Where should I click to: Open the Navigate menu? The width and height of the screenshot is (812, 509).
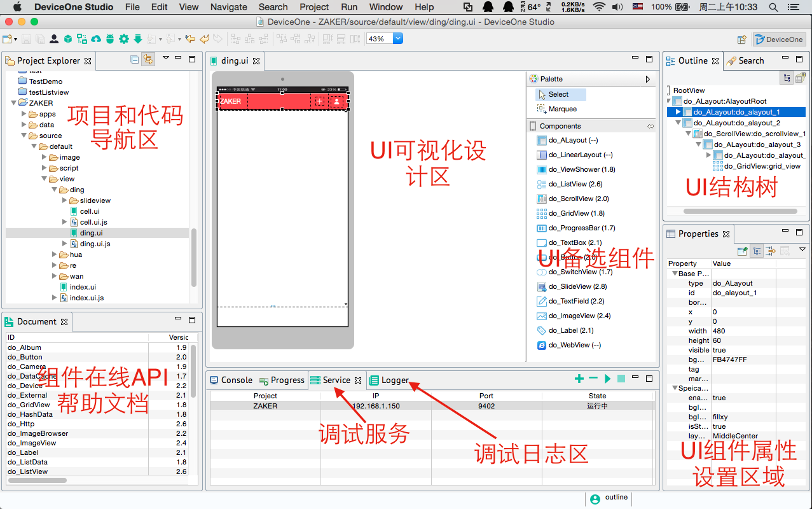pos(229,7)
